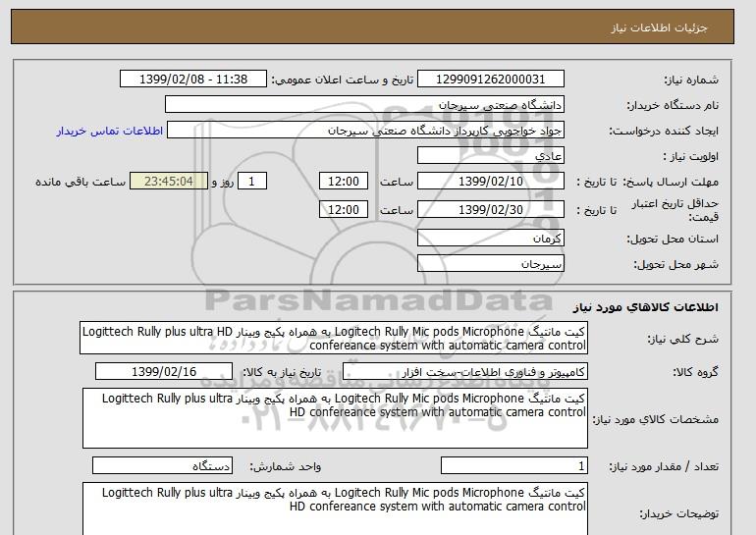
Task: Click section title اطلاعات کالاهای مورد نیاز
Action: pos(646,307)
